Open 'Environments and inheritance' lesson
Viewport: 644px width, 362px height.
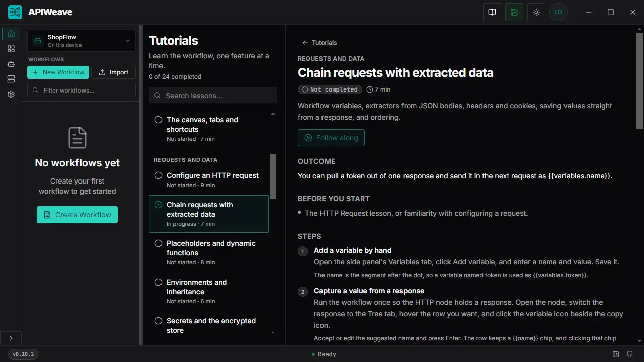click(x=209, y=293)
